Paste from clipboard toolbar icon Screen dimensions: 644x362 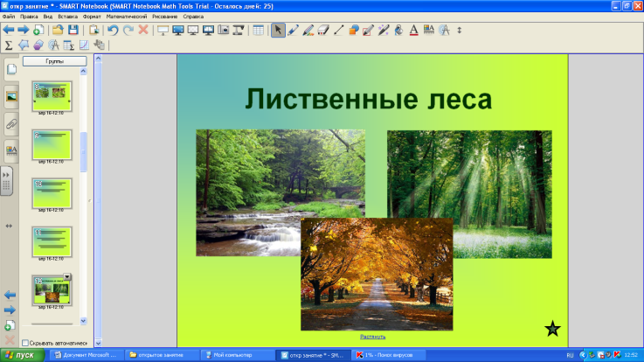(x=93, y=30)
